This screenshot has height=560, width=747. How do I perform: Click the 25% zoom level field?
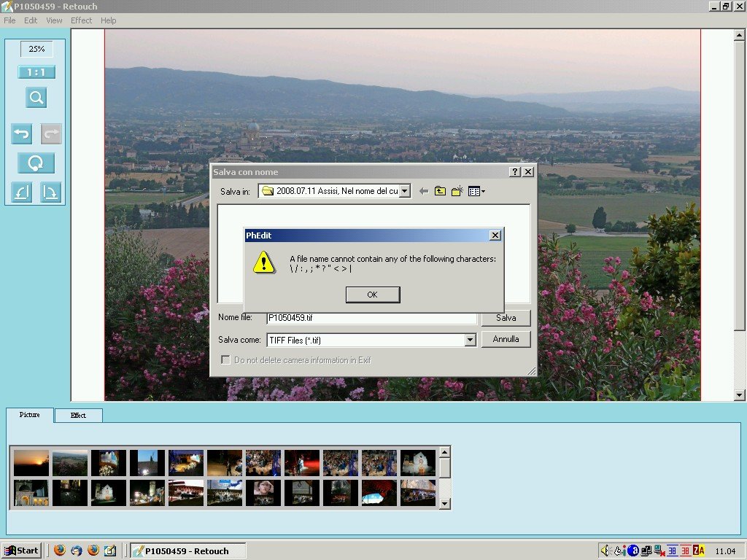(x=36, y=49)
